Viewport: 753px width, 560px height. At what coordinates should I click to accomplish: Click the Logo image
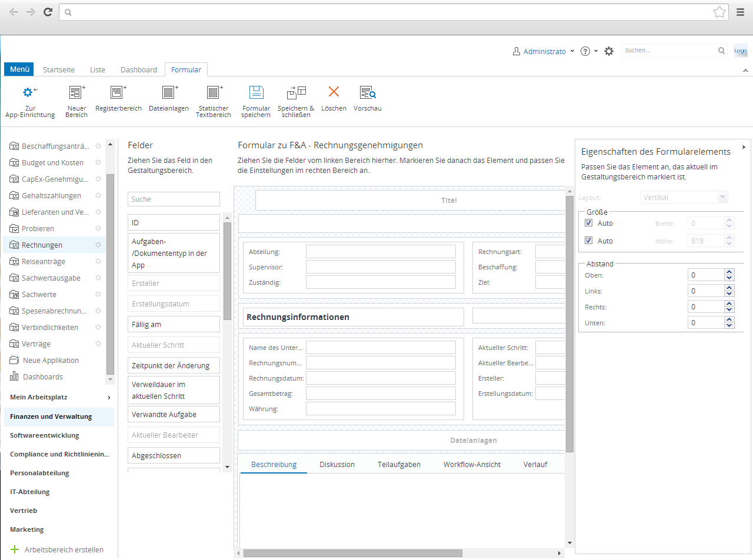click(x=740, y=51)
